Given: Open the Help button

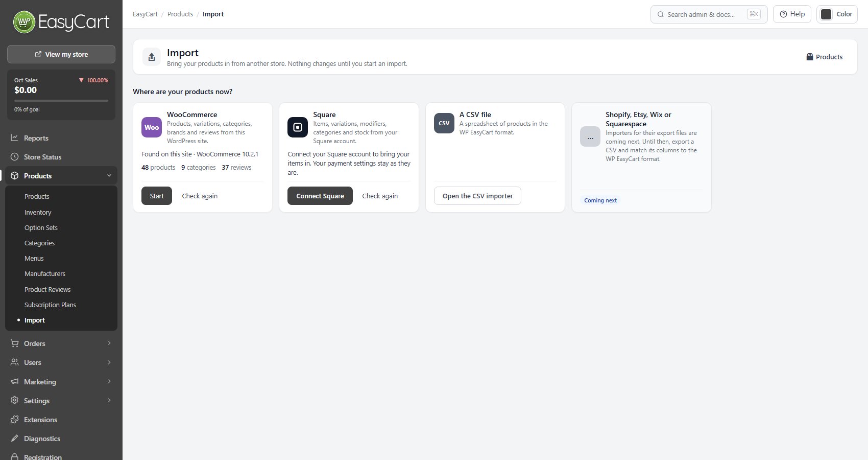Looking at the screenshot, I should 792,14.
